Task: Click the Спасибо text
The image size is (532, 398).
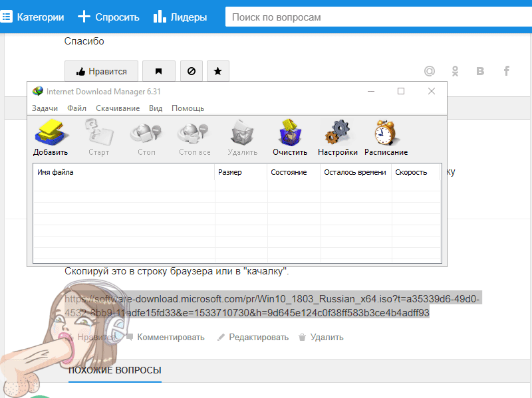Action: [x=84, y=41]
